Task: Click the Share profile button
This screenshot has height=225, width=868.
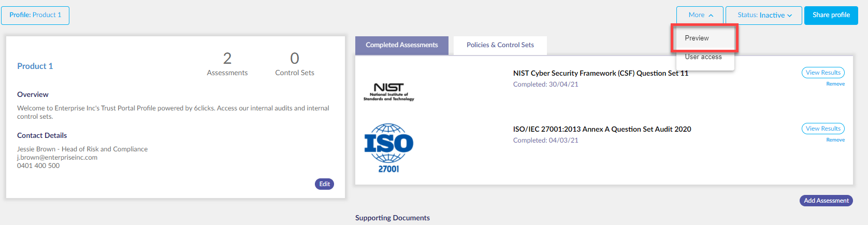Action: (831, 16)
